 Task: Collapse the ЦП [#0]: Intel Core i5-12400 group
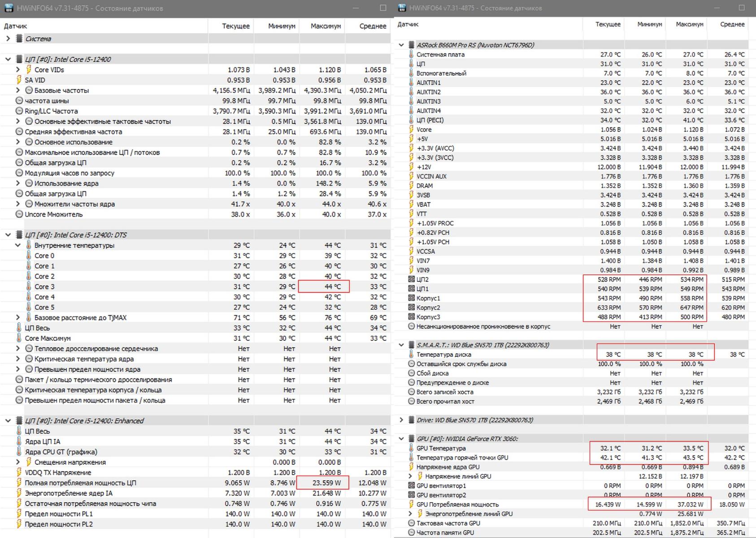pyautogui.click(x=8, y=59)
